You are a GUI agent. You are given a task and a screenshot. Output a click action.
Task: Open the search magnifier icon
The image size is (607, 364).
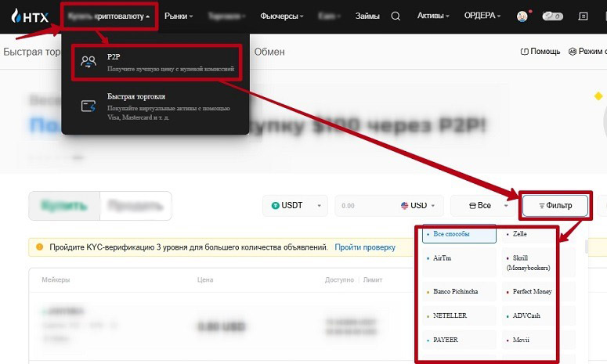[x=396, y=16]
